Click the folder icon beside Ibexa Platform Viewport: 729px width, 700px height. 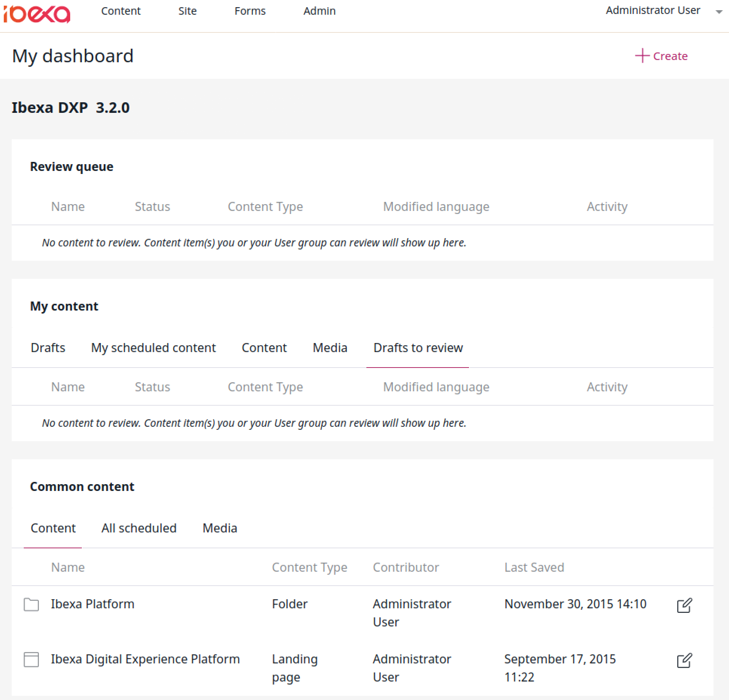[x=31, y=605]
